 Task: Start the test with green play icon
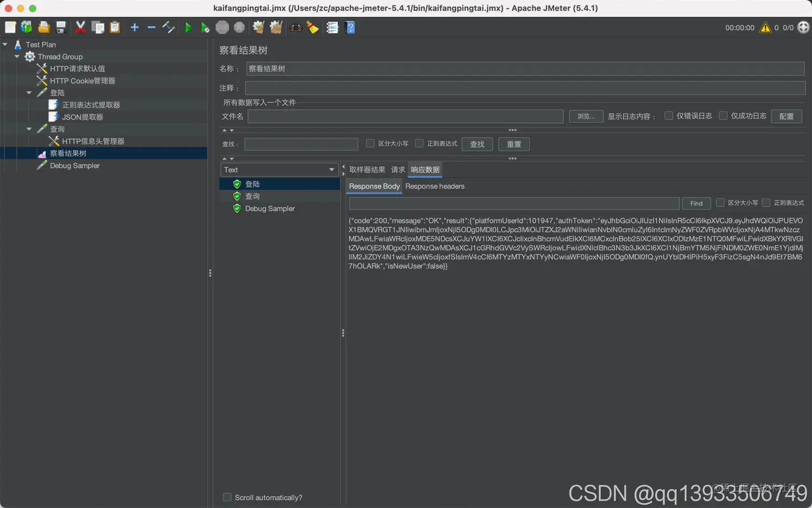tap(188, 27)
